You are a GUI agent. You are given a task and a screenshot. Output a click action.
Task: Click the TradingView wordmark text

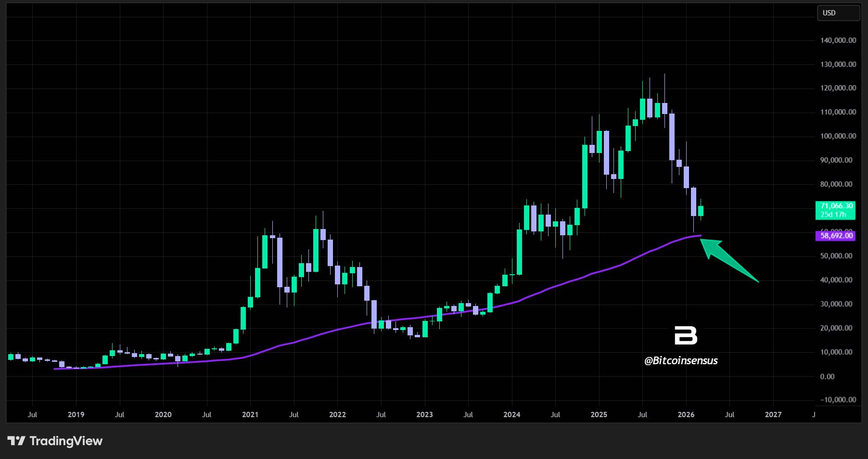(x=66, y=441)
